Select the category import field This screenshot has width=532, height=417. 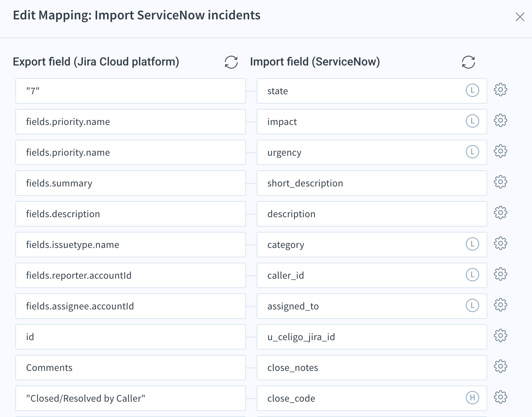(372, 245)
